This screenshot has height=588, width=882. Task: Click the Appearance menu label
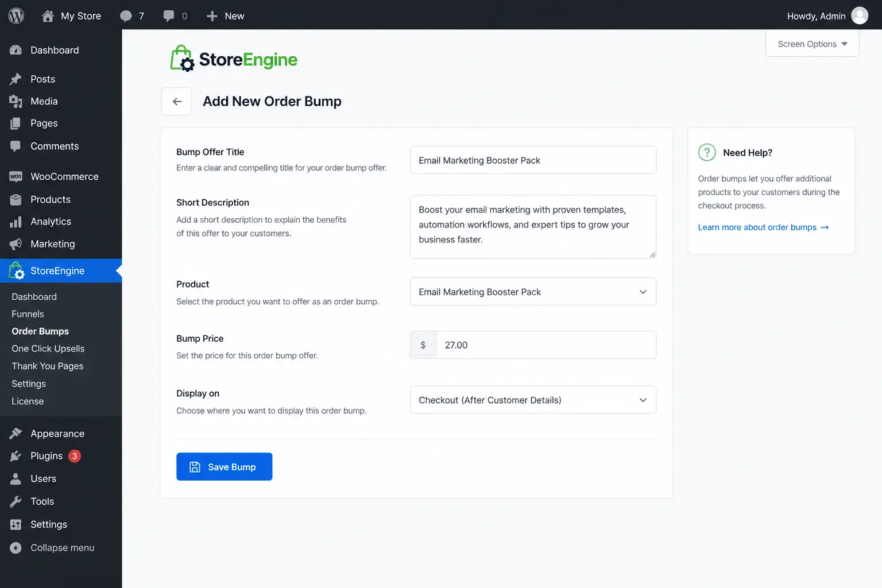57,434
